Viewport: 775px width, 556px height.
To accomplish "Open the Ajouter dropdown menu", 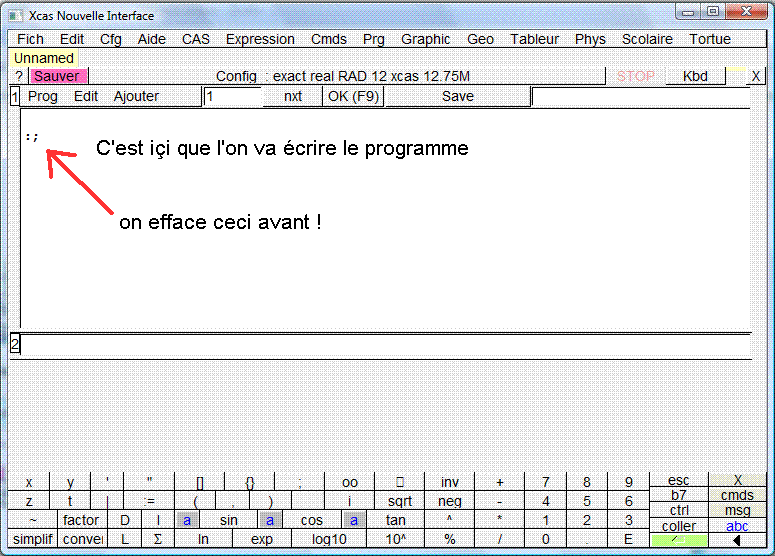I will [x=136, y=96].
